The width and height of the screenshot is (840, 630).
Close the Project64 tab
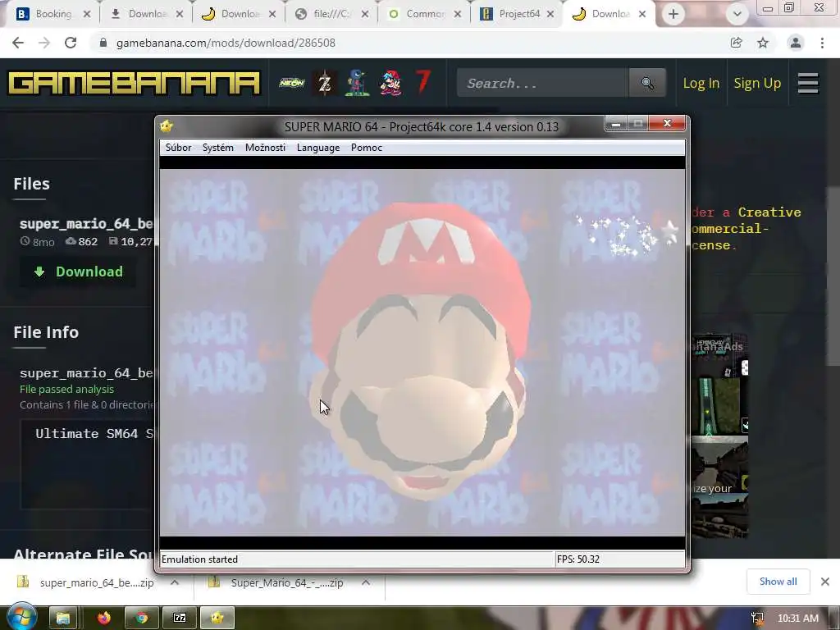[x=550, y=15]
